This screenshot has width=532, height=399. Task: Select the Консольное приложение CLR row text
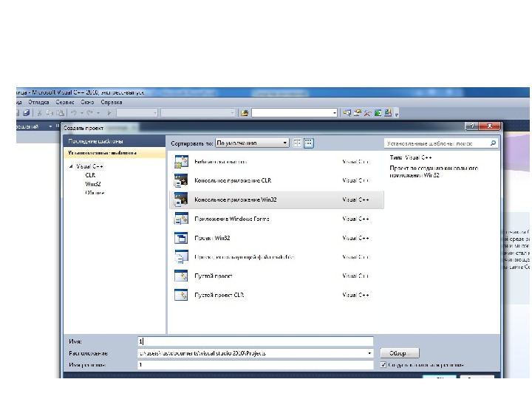233,180
